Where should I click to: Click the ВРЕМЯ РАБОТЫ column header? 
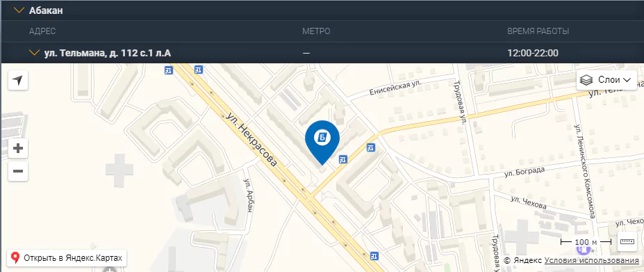click(x=538, y=31)
